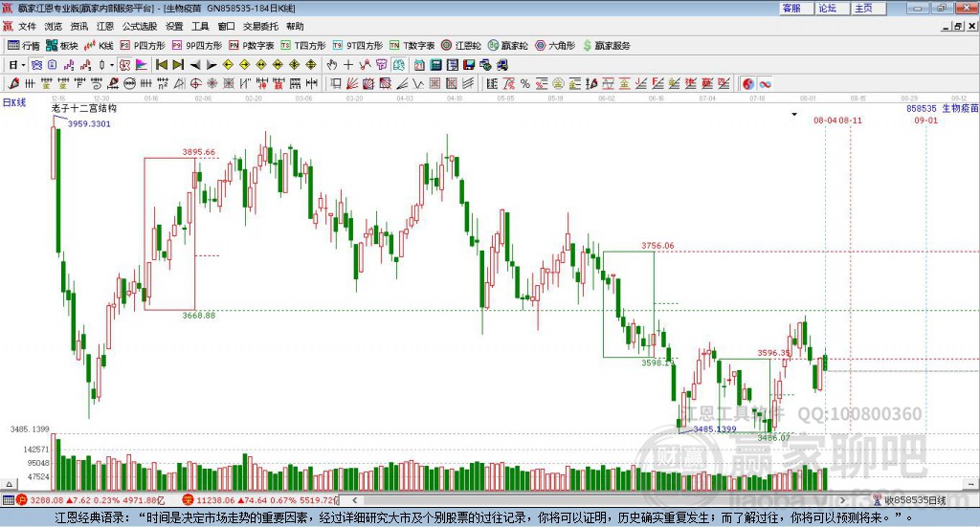Click the 板块 toolbar button
This screenshot has width=980, height=527.
point(62,46)
